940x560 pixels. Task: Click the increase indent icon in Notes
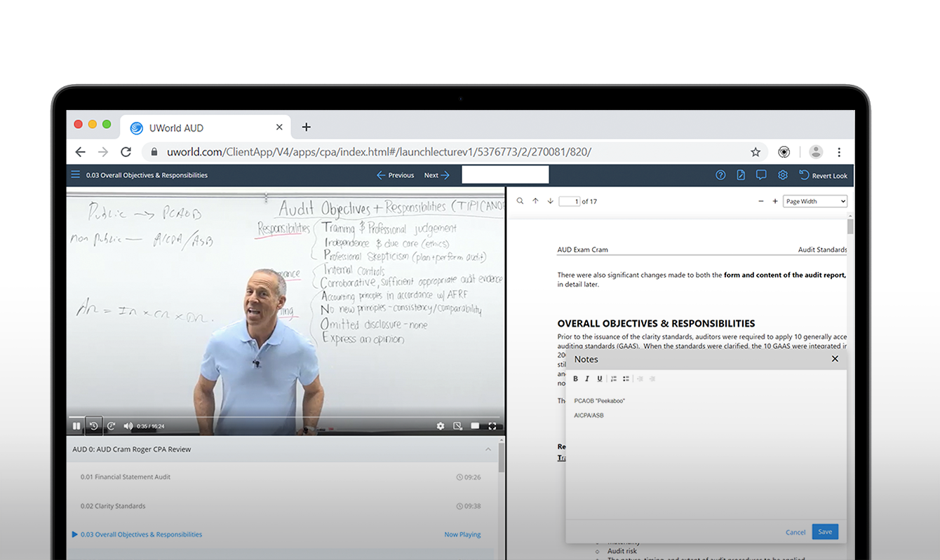[652, 378]
